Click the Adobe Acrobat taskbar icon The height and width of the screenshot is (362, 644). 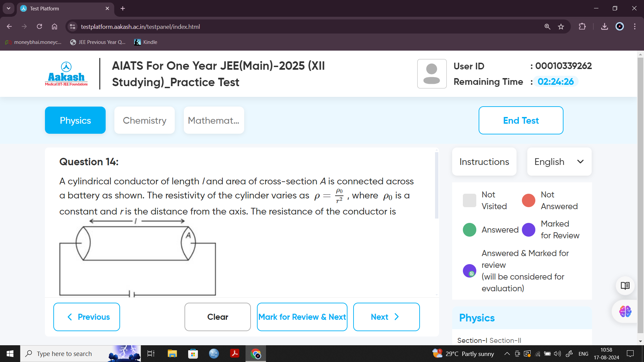(235, 353)
